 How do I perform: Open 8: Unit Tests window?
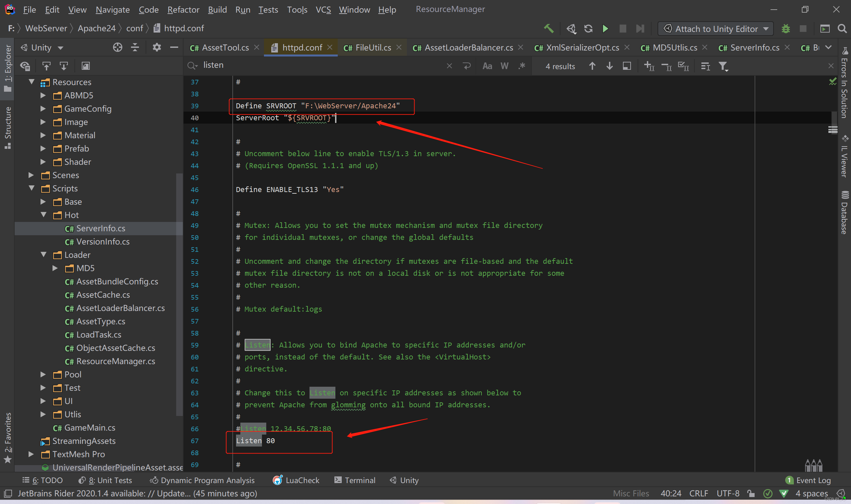105,480
